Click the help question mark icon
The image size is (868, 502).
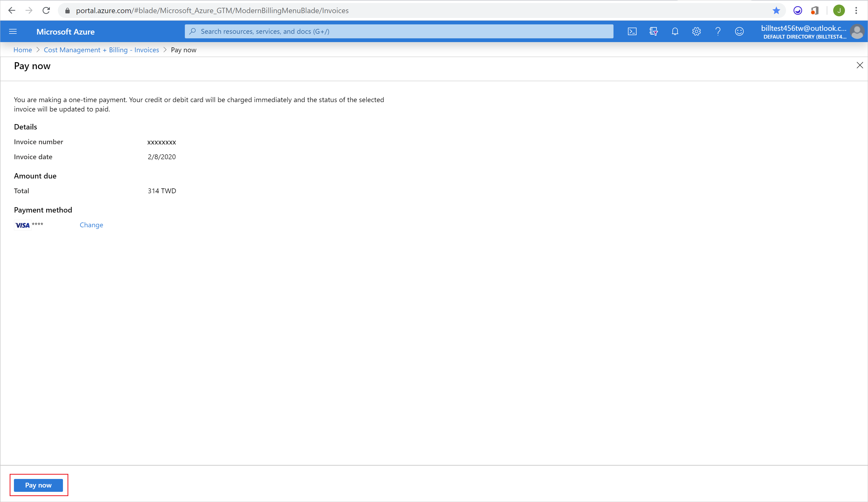(717, 31)
